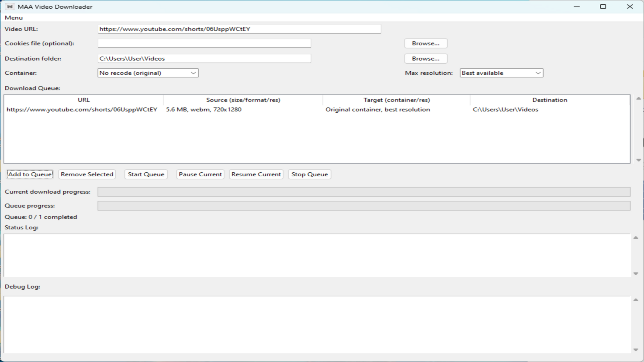644x362 pixels.
Task: Stop the download queue
Action: pos(309,174)
